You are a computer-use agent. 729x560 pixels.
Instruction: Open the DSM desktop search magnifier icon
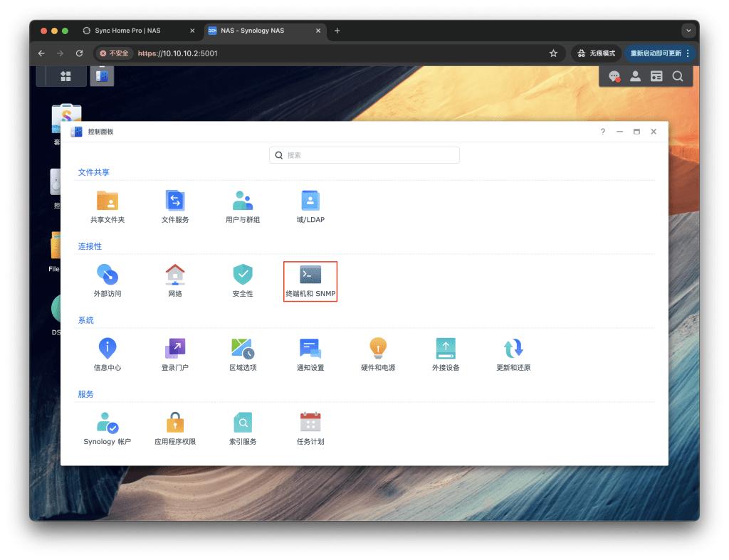tap(678, 76)
